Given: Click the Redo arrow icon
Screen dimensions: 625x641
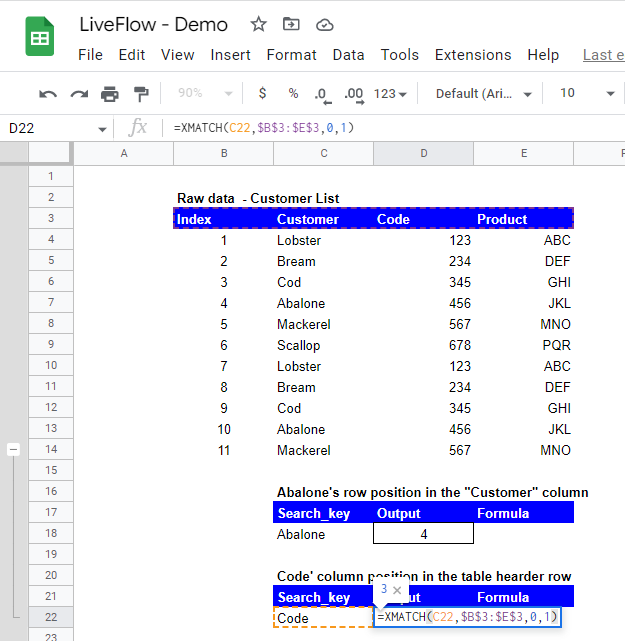Looking at the screenshot, I should click(79, 94).
